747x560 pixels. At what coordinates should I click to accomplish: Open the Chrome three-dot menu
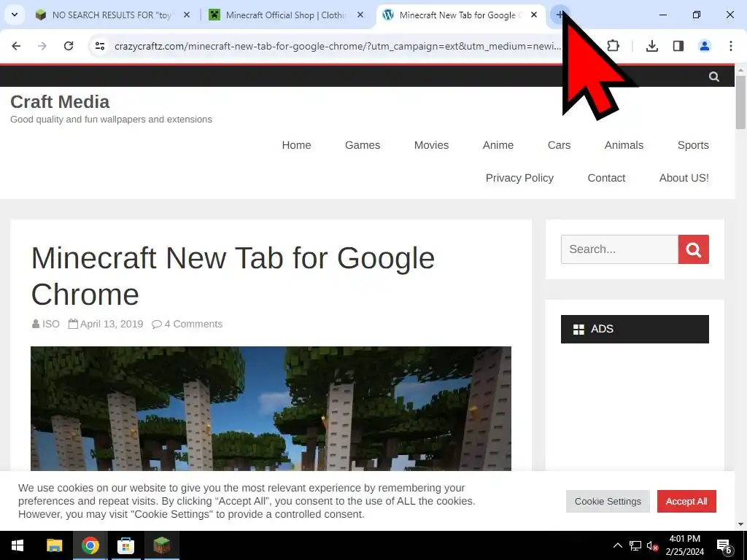click(x=731, y=46)
